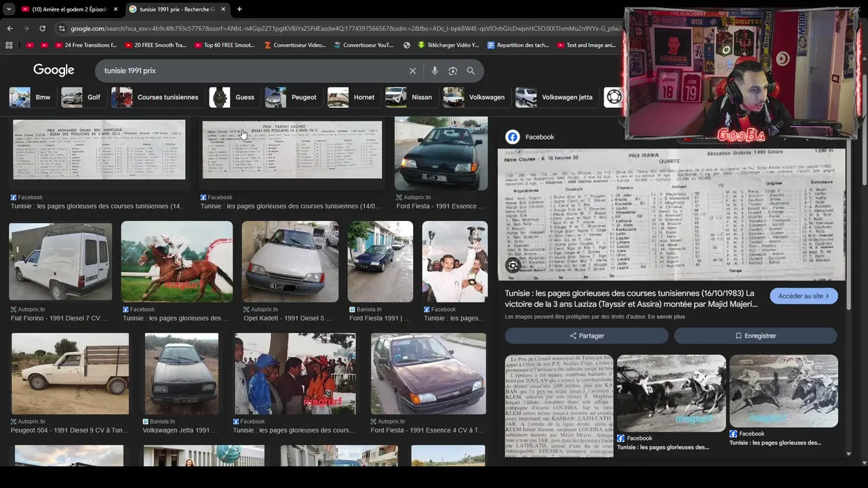Close the 'tunisie 1991 prix' tab
Image resolution: width=868 pixels, height=488 pixels.
[x=223, y=9]
